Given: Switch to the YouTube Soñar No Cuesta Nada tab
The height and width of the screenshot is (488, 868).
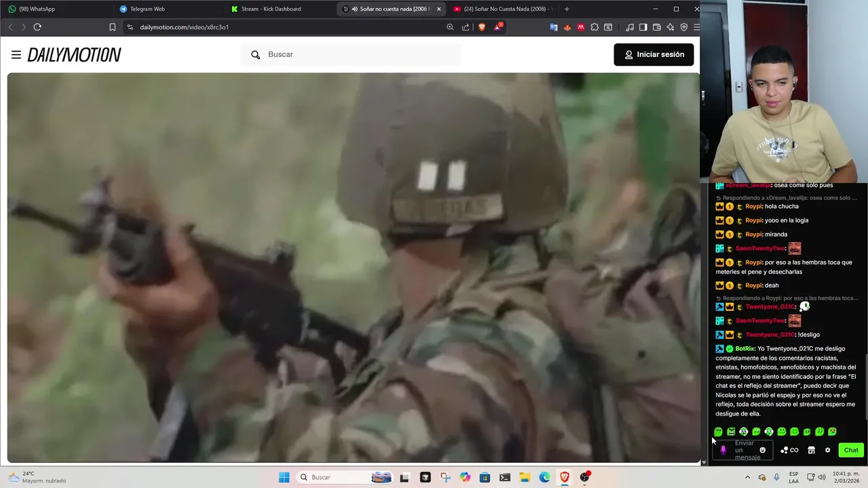Looking at the screenshot, I should [x=502, y=9].
